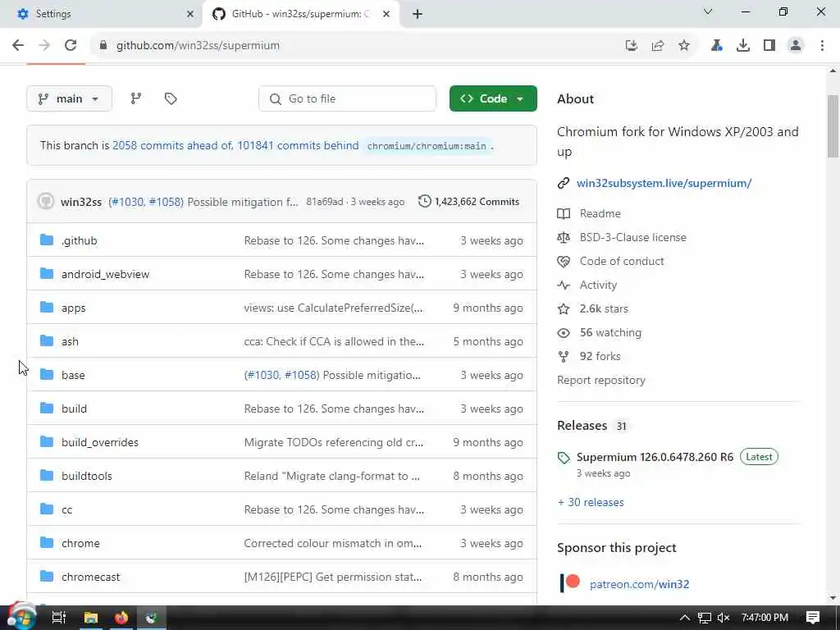View the 92 forks list
The width and height of the screenshot is (840, 630).
(600, 356)
